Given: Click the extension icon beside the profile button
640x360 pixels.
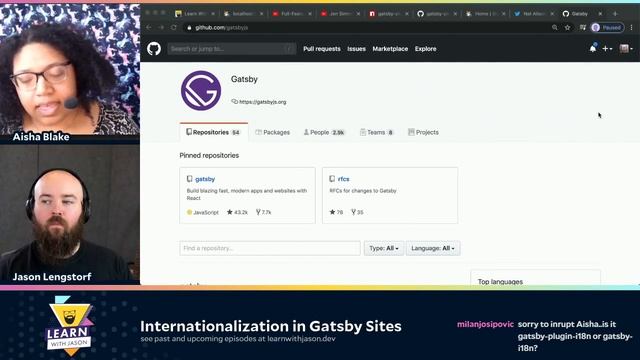Looking at the screenshot, I should (x=582, y=27).
